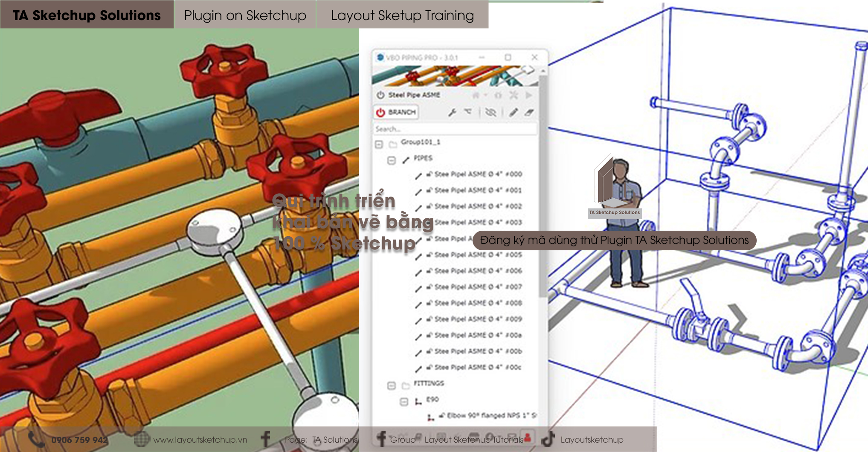Click the branch routing icon beside the wrench
This screenshot has width=868, height=452.
click(x=468, y=112)
